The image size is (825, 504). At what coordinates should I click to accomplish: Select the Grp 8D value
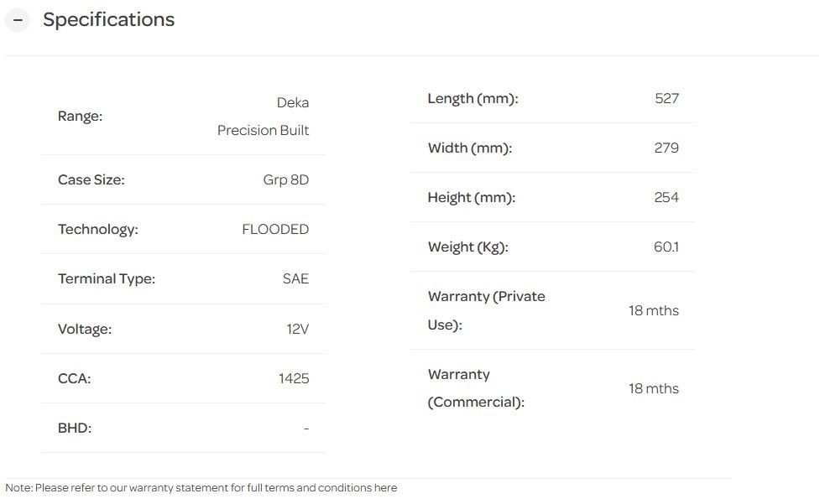[x=285, y=179]
